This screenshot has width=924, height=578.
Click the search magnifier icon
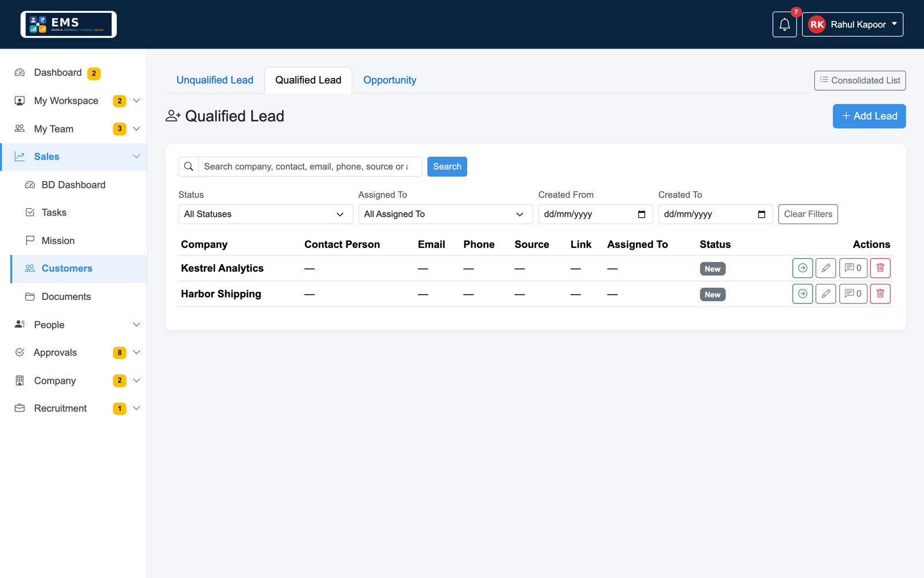[189, 166]
